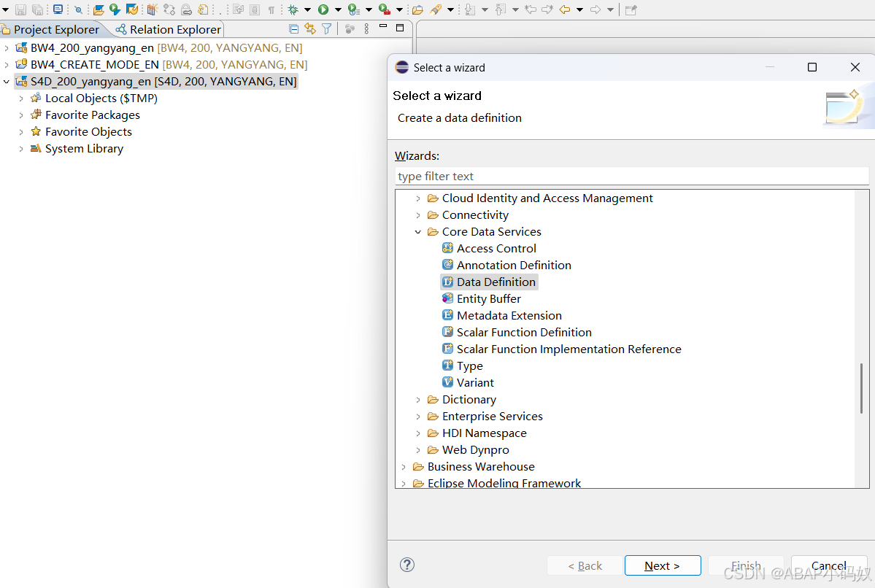Click the Run with list coverage icon
This screenshot has height=588, width=875.
click(353, 9)
